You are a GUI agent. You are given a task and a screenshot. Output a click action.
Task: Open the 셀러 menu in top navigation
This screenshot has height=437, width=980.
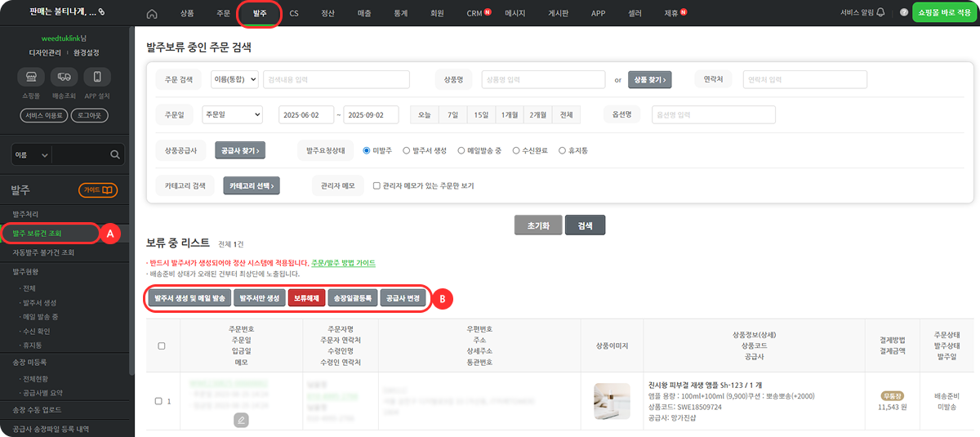pyautogui.click(x=634, y=14)
